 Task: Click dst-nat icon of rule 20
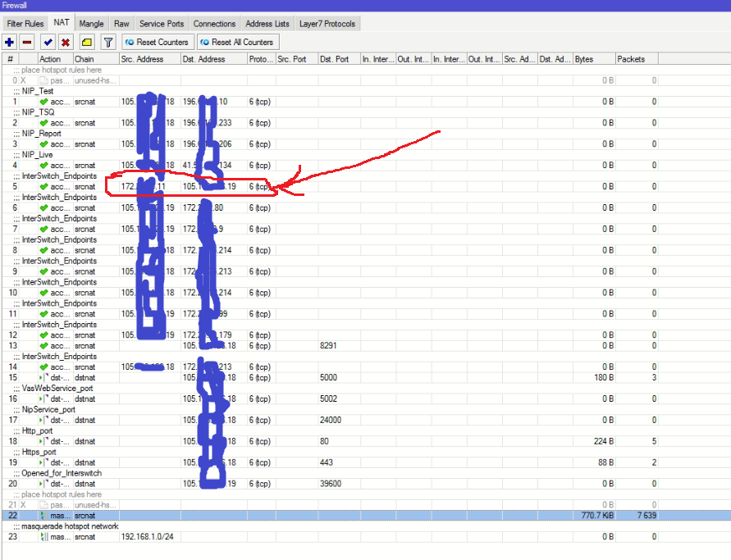pyautogui.click(x=43, y=484)
